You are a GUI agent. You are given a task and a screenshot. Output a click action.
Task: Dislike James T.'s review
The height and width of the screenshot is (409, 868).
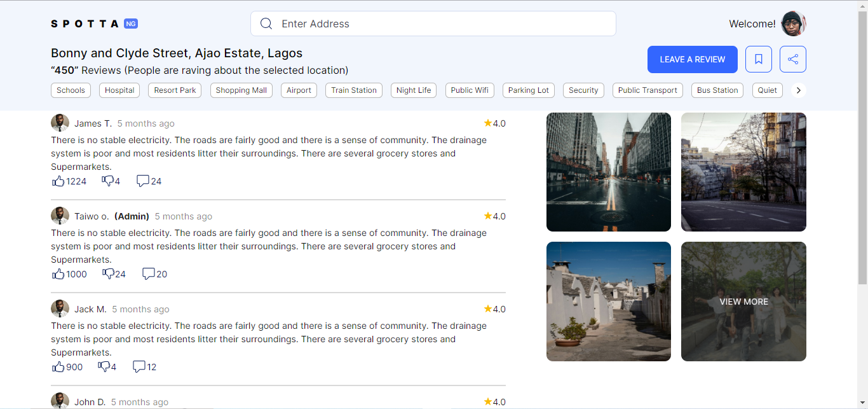pos(108,181)
